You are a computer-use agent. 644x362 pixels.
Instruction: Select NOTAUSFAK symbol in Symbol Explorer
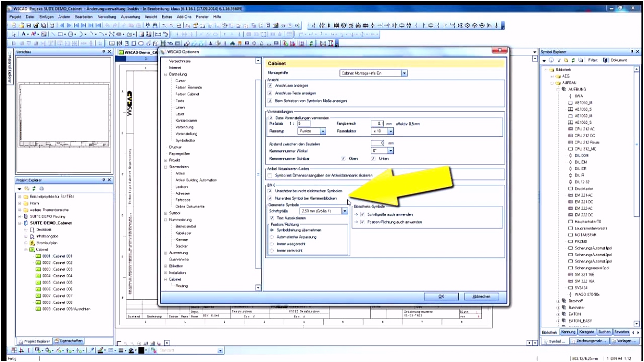click(x=584, y=235)
